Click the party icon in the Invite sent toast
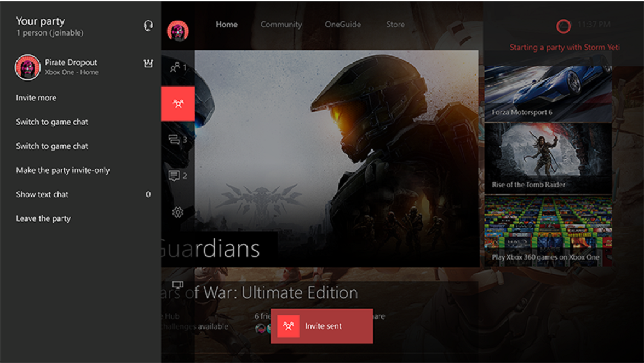 coord(288,326)
